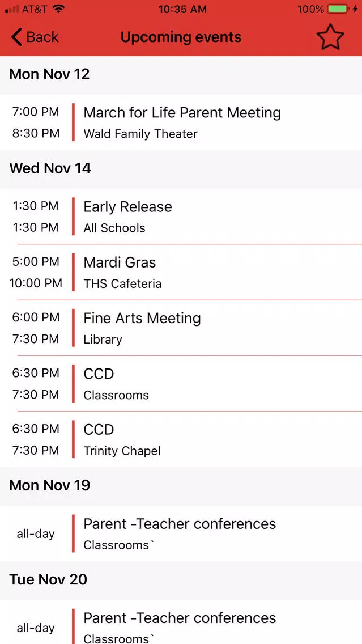Image resolution: width=362 pixels, height=644 pixels.
Task: Tap the Wald Family Theater location text
Action: 140,134
